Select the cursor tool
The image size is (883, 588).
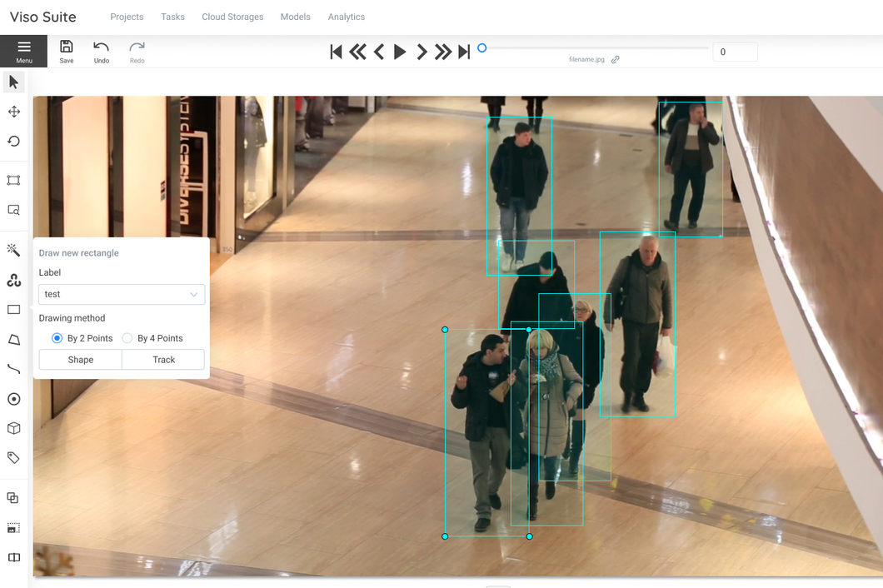coord(13,82)
